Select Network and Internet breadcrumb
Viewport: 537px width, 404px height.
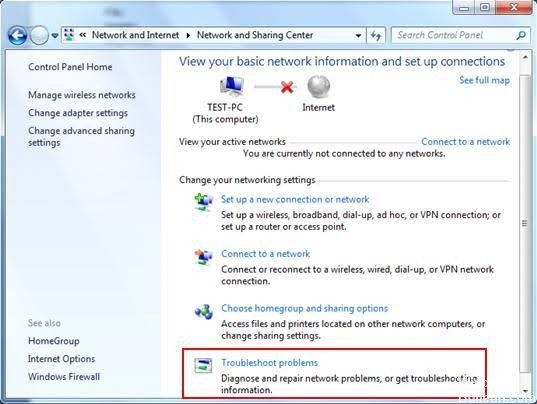135,35
